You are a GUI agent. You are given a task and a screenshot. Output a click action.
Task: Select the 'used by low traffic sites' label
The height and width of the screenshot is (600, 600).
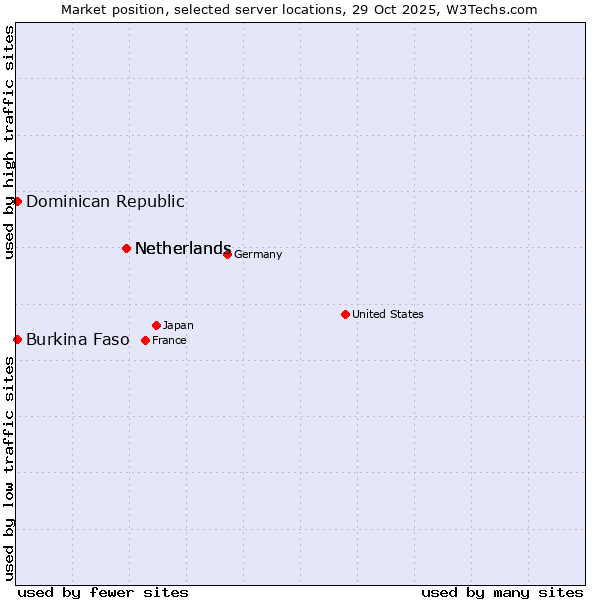(9, 467)
